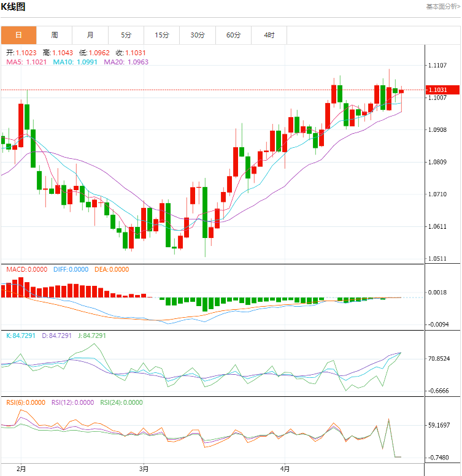Switch to the 周 weekly tab

point(55,35)
